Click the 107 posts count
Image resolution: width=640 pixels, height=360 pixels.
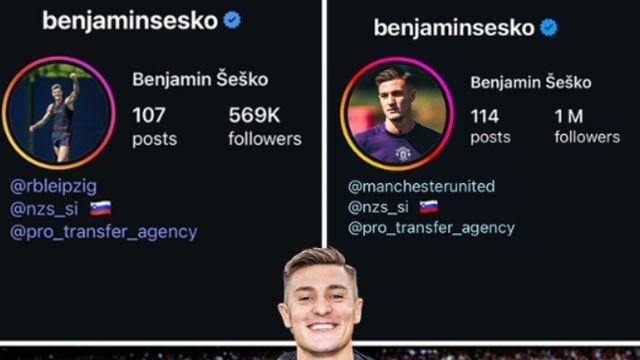pyautogui.click(x=154, y=127)
